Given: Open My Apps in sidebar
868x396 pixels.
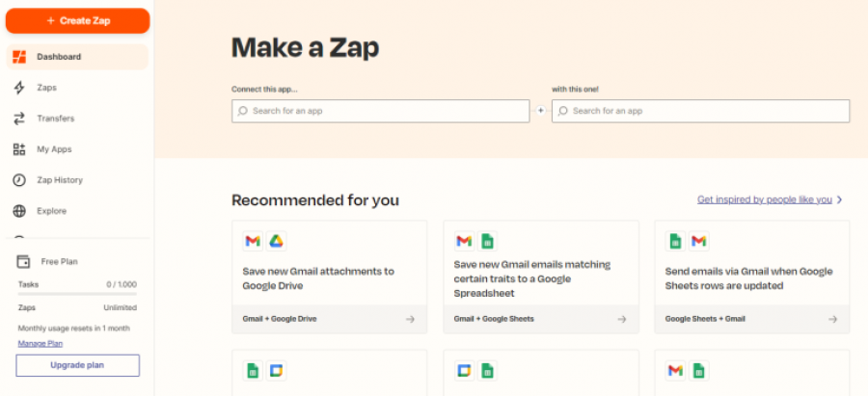Looking at the screenshot, I should click(77, 149).
